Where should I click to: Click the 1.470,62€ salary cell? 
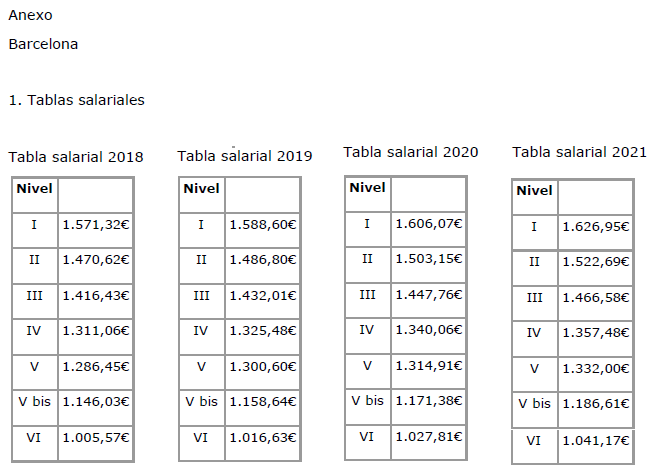pyautogui.click(x=96, y=259)
